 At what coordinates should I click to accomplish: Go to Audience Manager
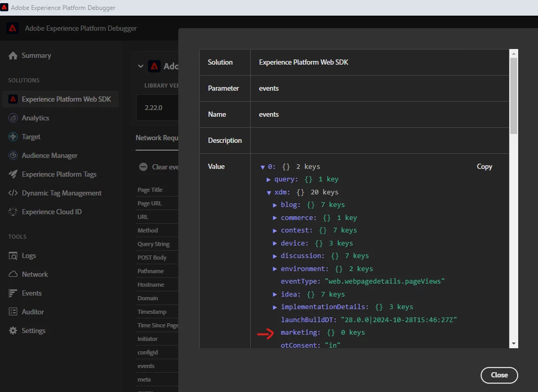coord(50,155)
